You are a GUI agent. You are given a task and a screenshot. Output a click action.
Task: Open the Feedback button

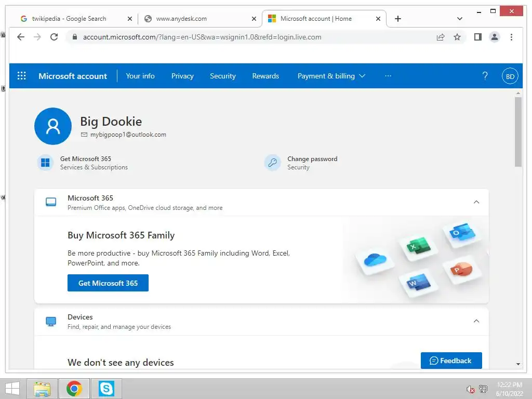coord(451,361)
